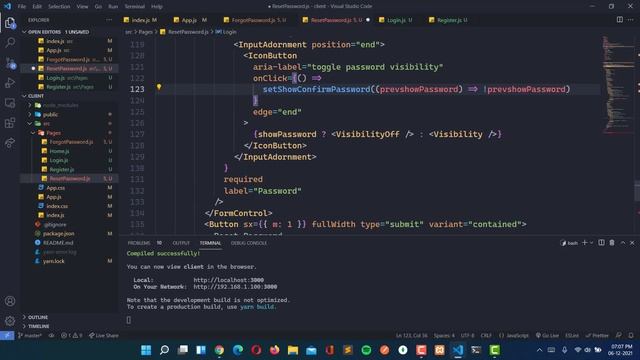640x360 pixels.
Task: Open Explorer panel Views and More Actions ellipsis
Action: [109, 20]
